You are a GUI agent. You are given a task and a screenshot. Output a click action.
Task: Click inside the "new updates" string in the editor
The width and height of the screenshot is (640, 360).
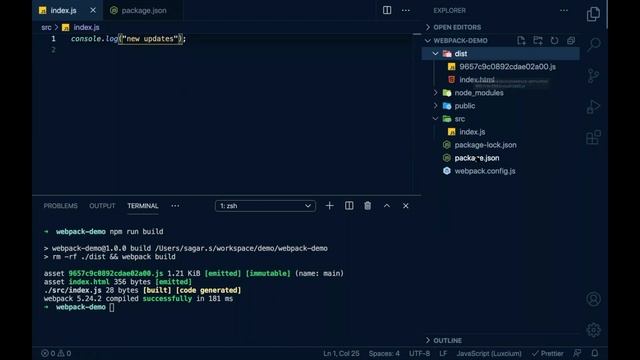coord(150,39)
